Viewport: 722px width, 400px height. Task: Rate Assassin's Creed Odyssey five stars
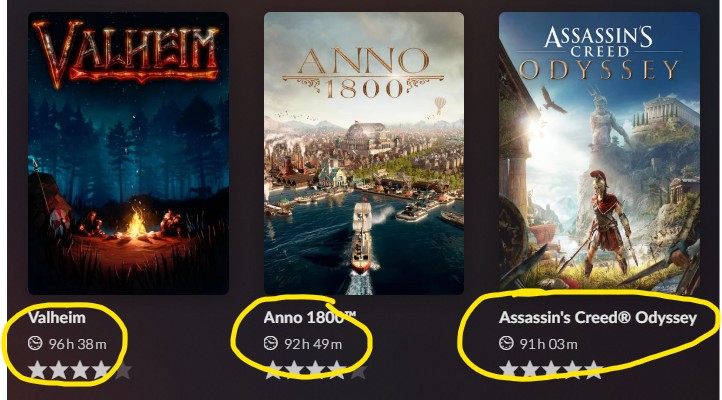(594, 371)
